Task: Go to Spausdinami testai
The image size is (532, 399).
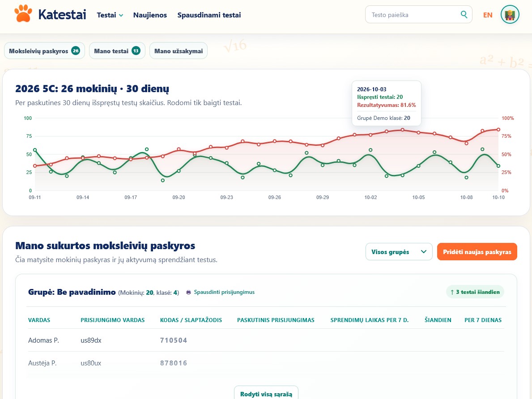Action: tap(209, 15)
